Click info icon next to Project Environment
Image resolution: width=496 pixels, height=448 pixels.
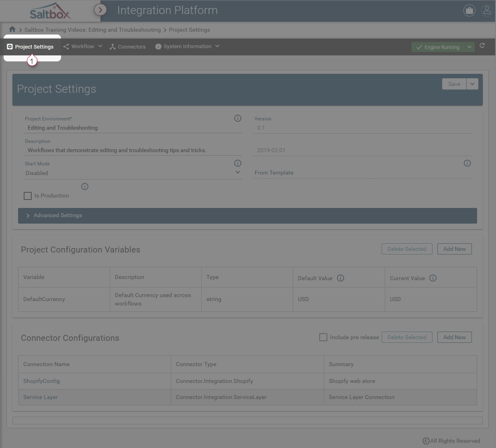(x=238, y=118)
